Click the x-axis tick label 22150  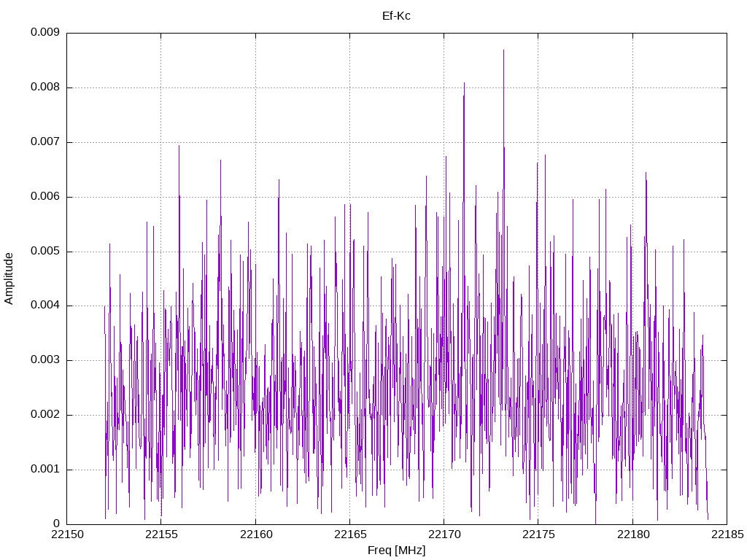point(67,534)
